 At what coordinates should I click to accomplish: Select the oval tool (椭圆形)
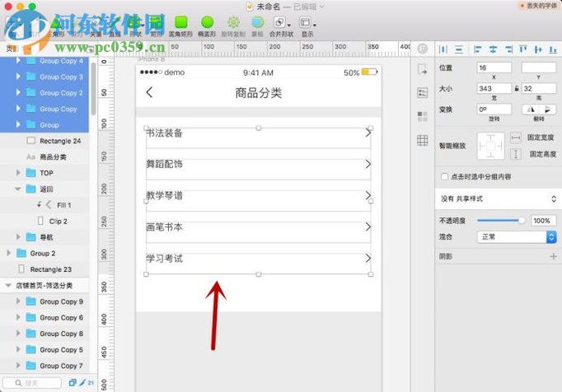point(207,26)
